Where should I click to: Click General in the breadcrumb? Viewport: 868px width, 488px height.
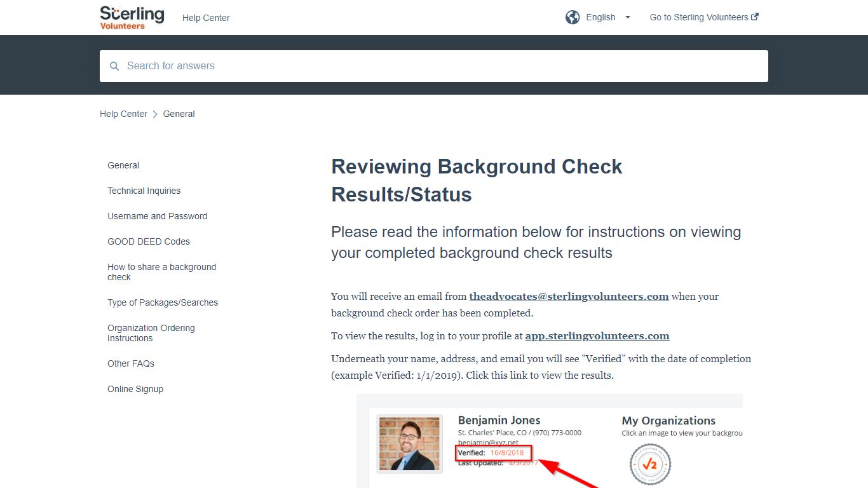coord(179,114)
